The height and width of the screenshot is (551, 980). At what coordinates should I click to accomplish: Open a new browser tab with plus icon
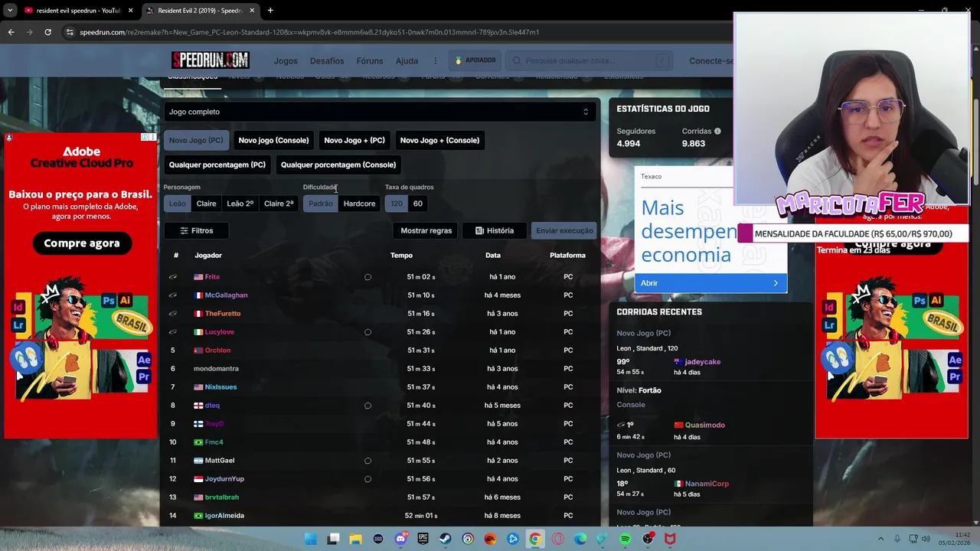coord(270,11)
